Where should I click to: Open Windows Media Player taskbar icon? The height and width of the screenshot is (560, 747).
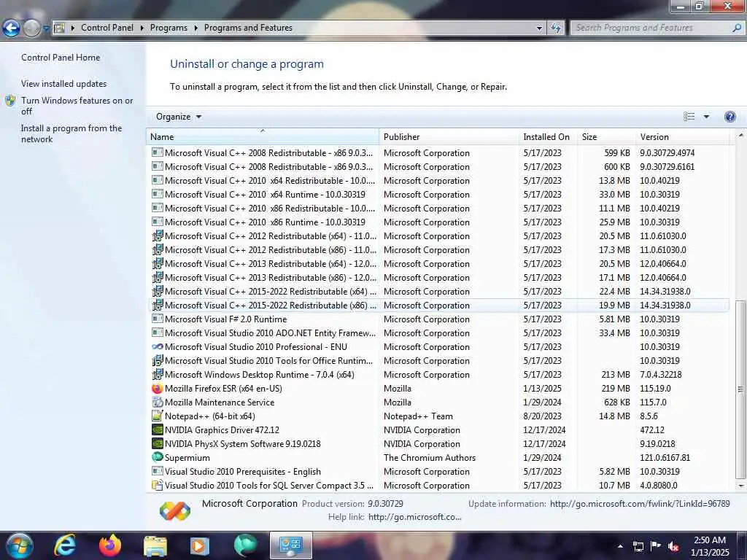pyautogui.click(x=200, y=546)
